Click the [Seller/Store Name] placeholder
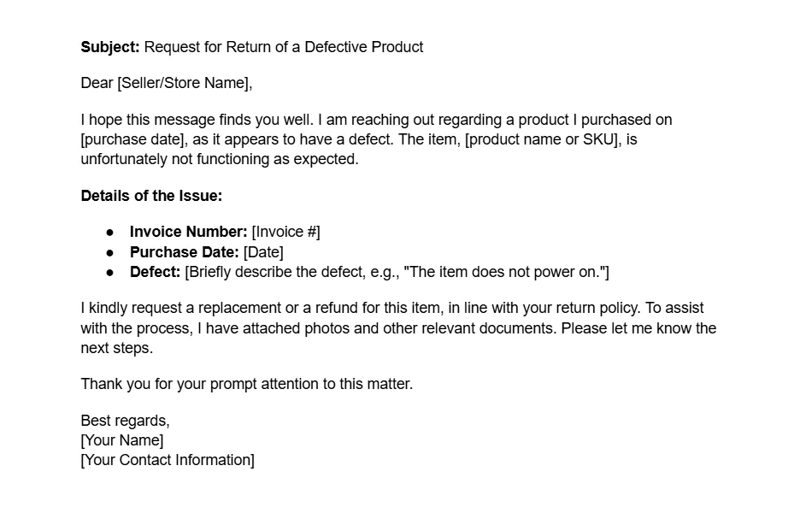 click(183, 83)
